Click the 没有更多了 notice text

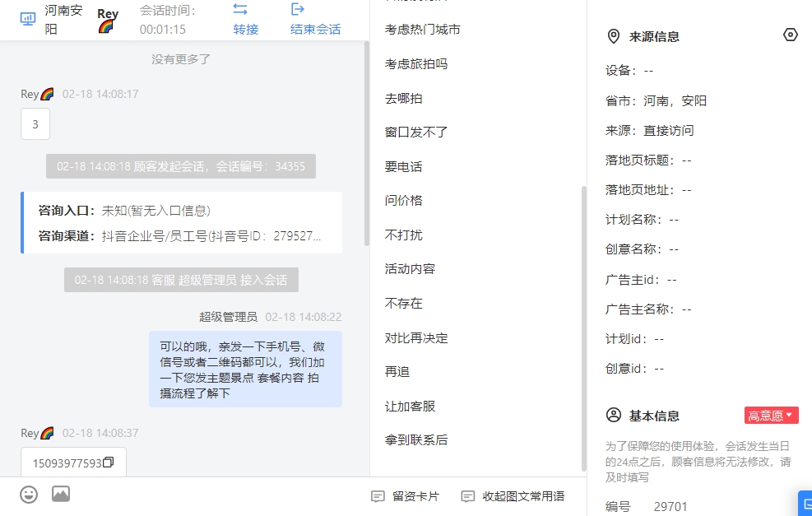point(181,59)
